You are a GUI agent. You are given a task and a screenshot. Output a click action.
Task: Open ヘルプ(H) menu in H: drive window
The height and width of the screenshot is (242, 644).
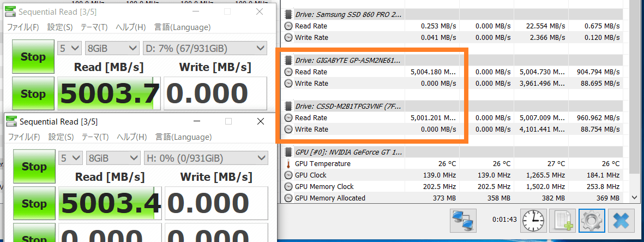132,137
